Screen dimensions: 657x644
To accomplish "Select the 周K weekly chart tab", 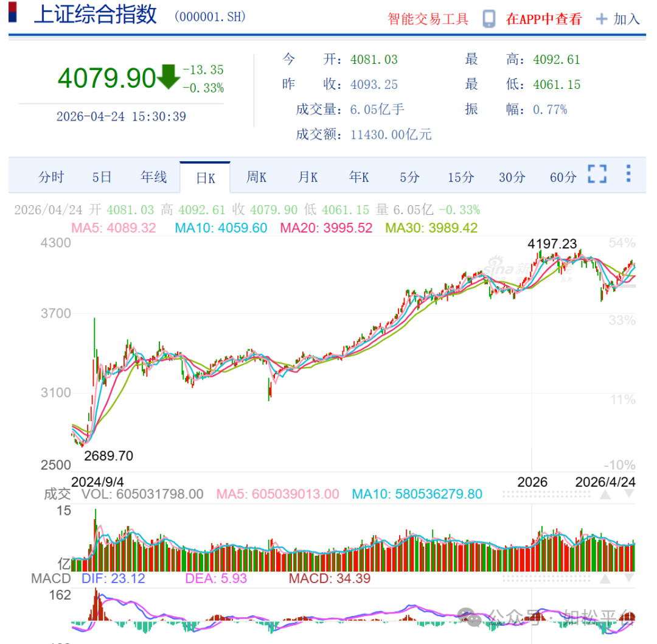I will 256,177.
